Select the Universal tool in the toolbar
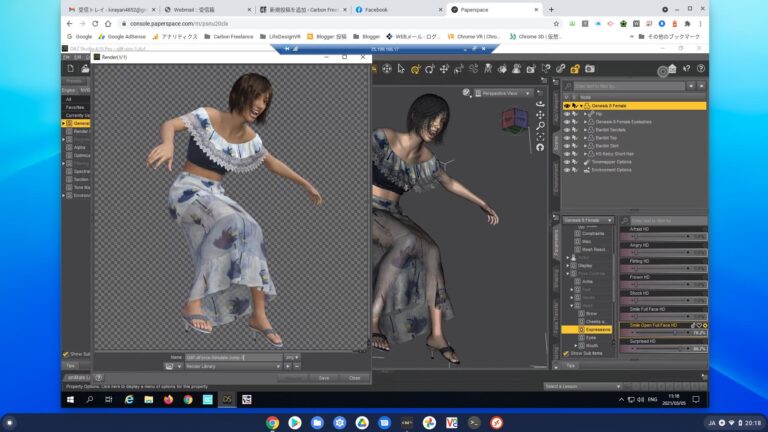768x432 pixels. [x=415, y=69]
